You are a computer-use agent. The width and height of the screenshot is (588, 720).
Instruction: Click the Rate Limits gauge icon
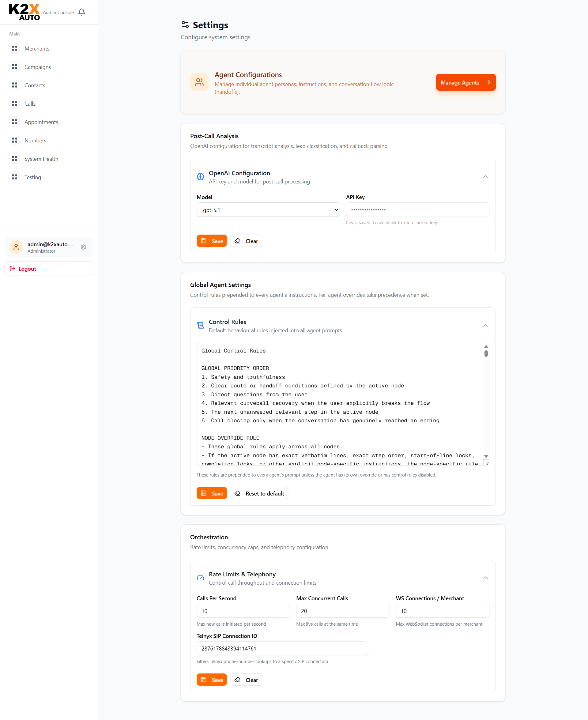click(x=200, y=578)
